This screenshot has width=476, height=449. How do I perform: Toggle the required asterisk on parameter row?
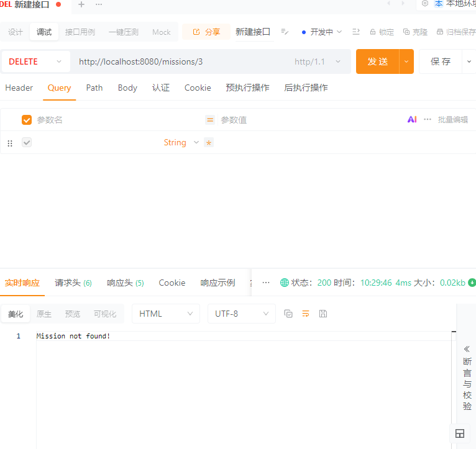[x=209, y=143]
